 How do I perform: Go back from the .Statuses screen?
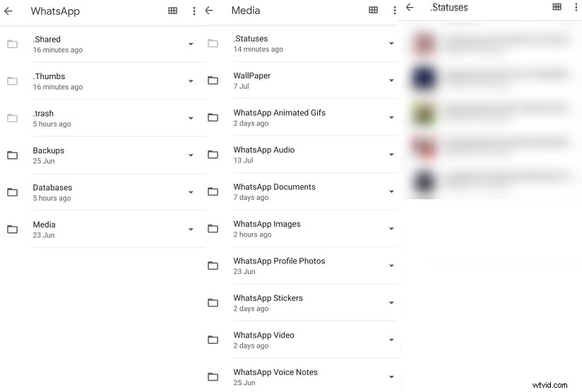[410, 7]
